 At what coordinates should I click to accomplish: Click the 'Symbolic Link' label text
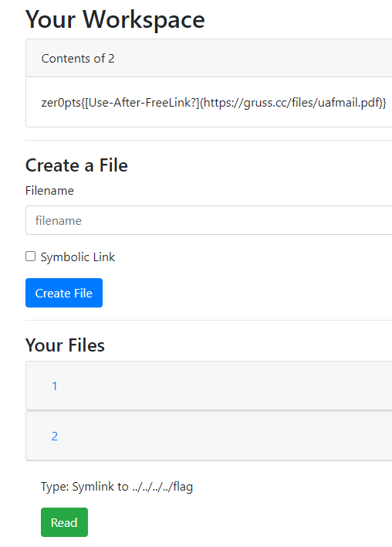pyautogui.click(x=78, y=257)
